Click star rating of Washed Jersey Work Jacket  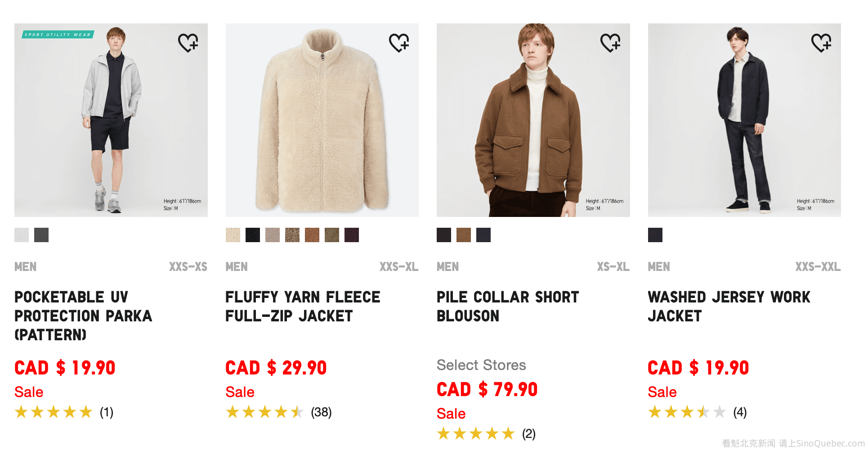coord(687,412)
